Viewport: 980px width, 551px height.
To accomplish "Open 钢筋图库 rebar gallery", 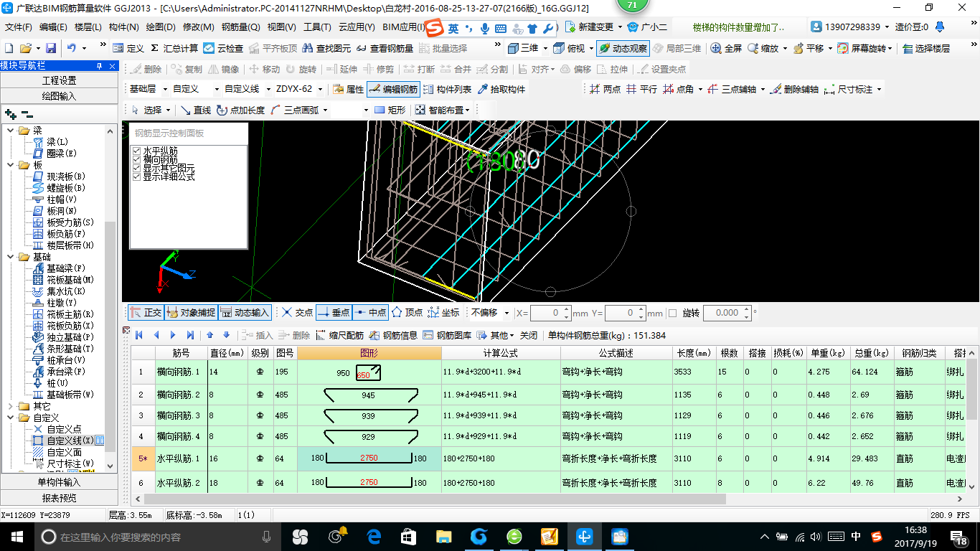I will 448,335.
